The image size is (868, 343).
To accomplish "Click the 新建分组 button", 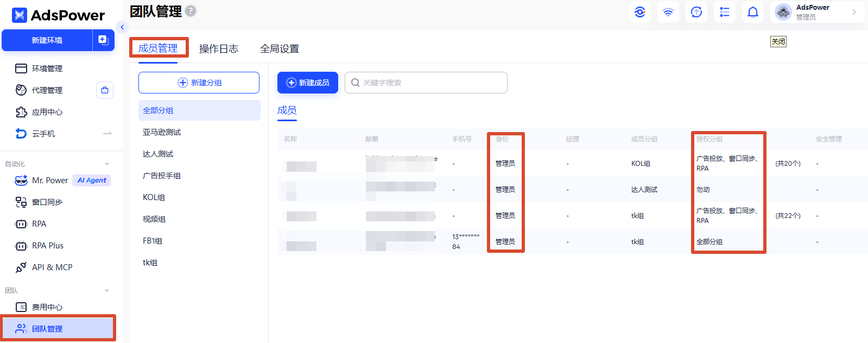I will click(x=199, y=83).
